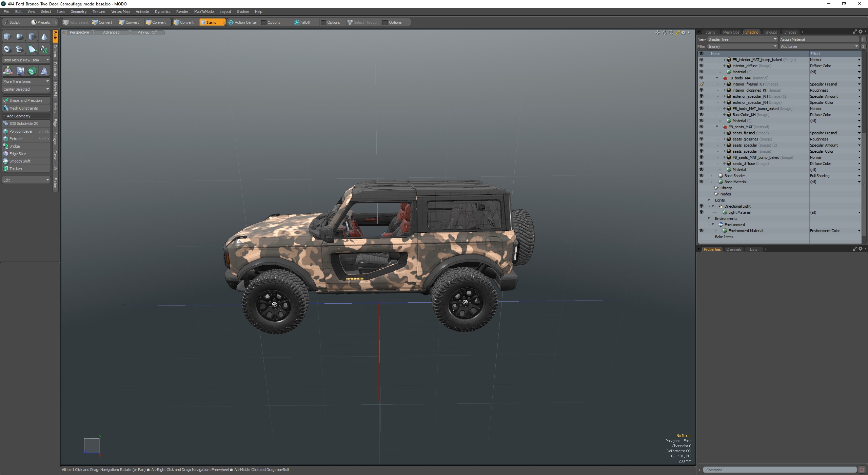This screenshot has height=475, width=868.
Task: Open the Geometry menu
Action: [x=78, y=12]
